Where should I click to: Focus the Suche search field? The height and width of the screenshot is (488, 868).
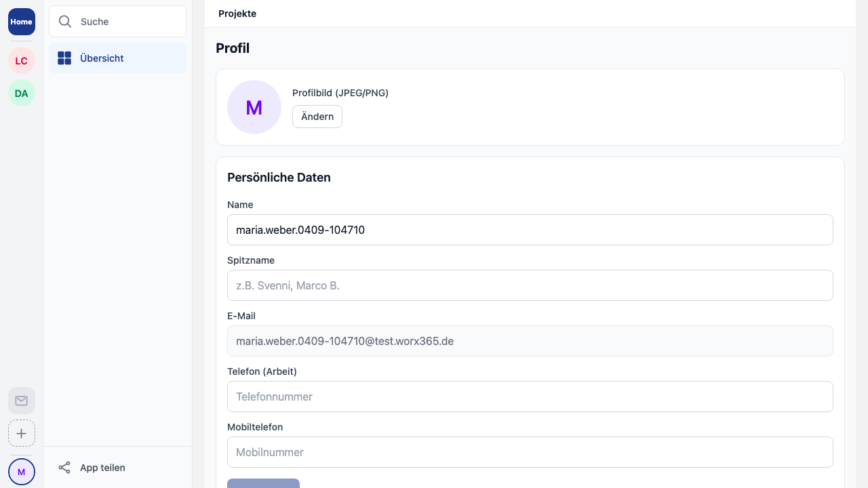(129, 22)
